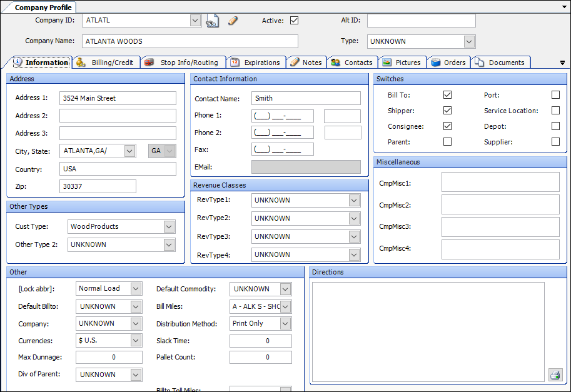Uncheck the Active checkbox

click(294, 21)
